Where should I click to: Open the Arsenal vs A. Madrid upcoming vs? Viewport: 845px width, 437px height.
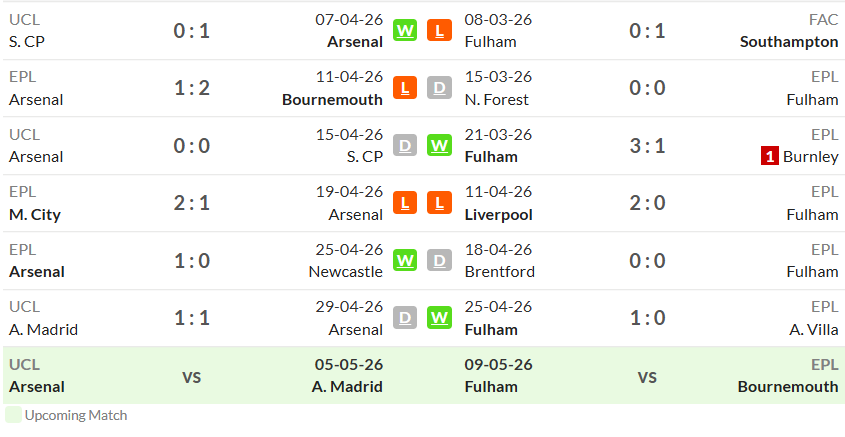pyautogui.click(x=191, y=377)
